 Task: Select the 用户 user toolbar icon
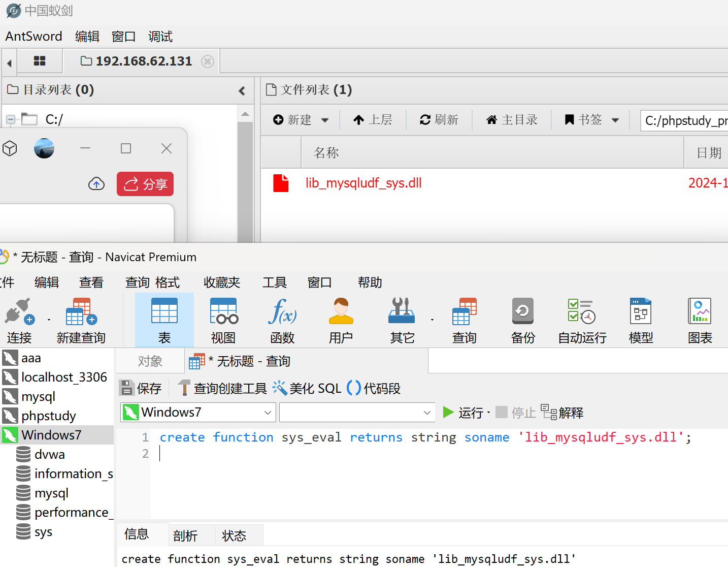pyautogui.click(x=341, y=321)
